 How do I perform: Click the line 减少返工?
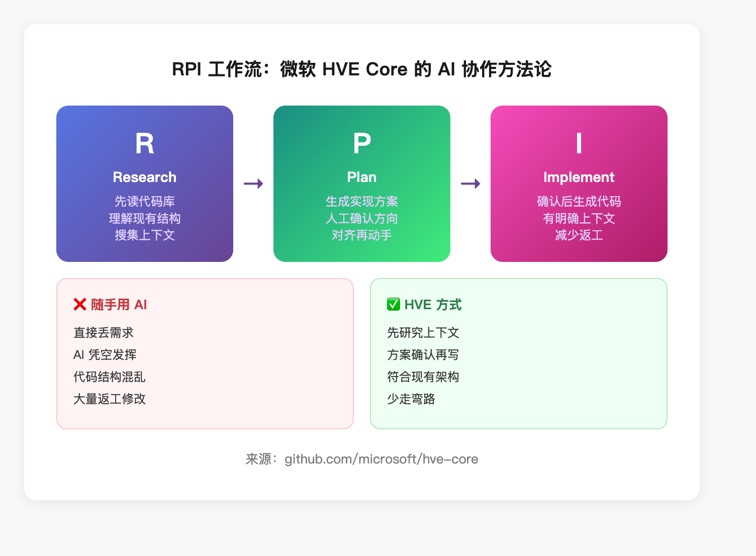click(x=579, y=235)
